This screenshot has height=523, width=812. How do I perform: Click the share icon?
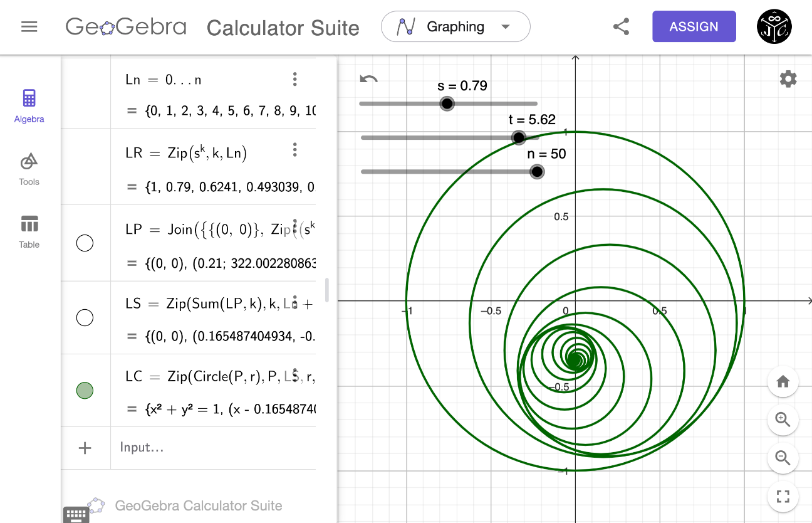pyautogui.click(x=621, y=27)
